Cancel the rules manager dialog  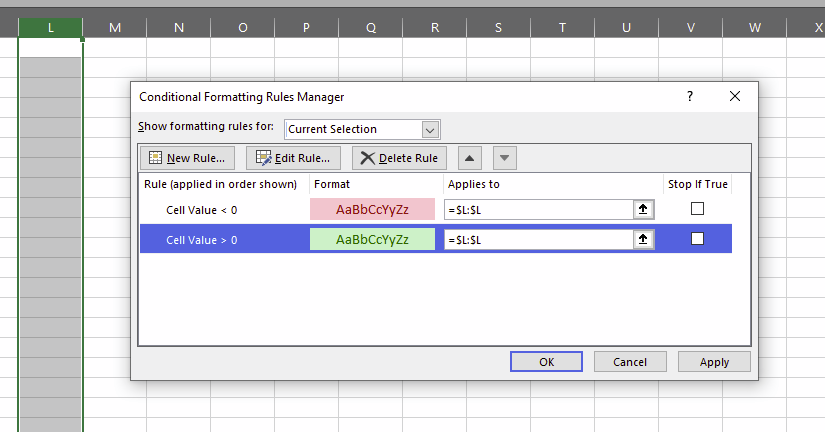point(630,362)
